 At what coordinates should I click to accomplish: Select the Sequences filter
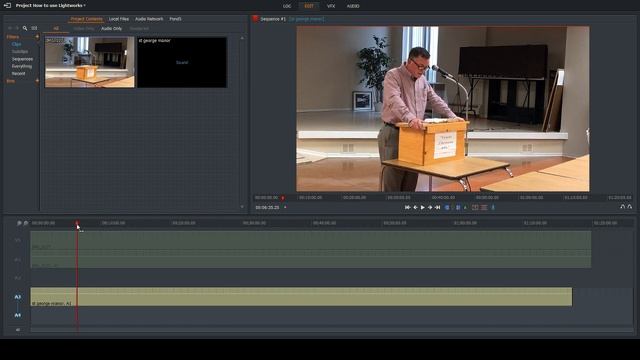22,59
